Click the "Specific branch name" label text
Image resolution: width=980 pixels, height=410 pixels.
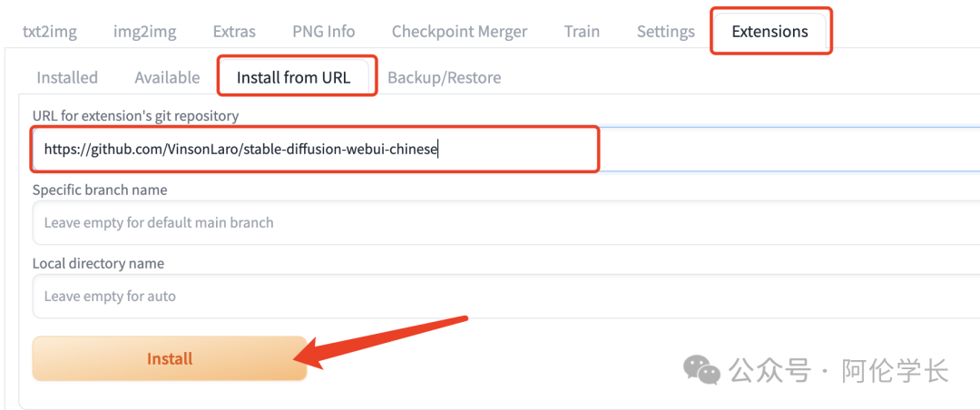tap(100, 190)
